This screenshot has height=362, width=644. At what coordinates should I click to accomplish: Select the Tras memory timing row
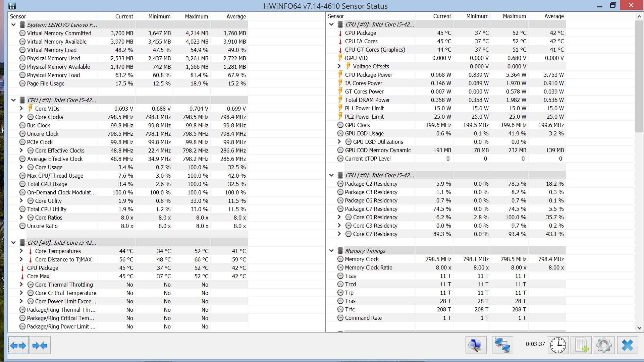pos(446,301)
